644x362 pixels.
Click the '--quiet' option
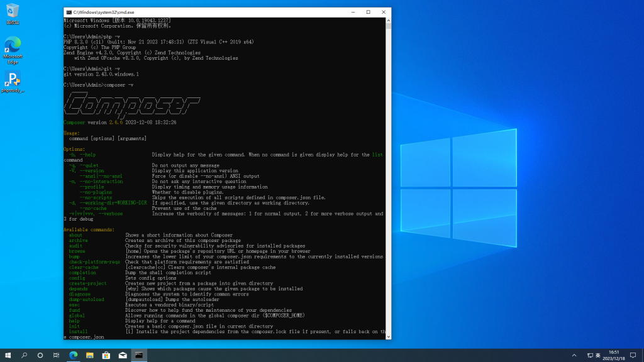89,165
